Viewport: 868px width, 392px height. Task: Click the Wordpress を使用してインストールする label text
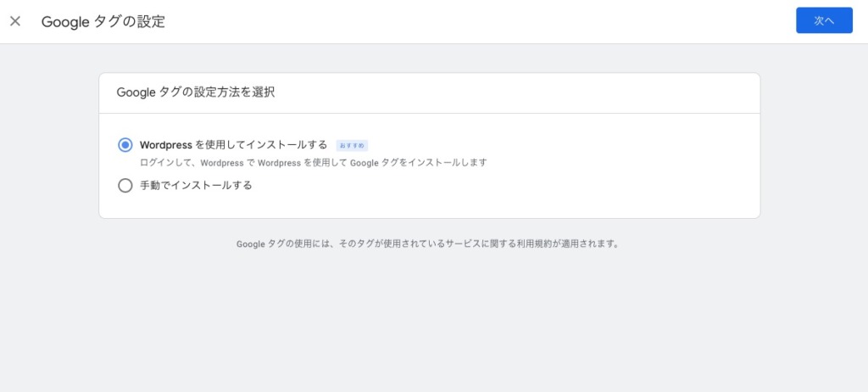[234, 145]
